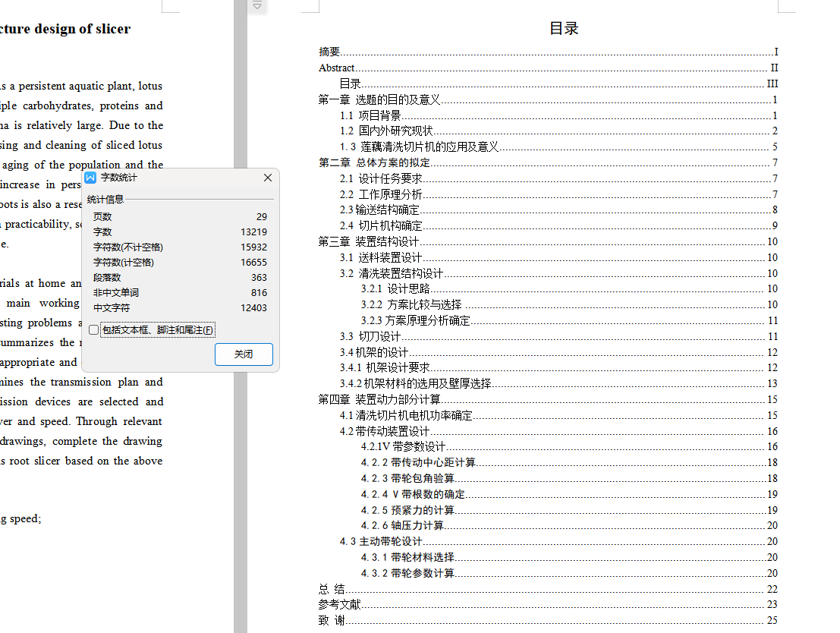Click the 统计信息 group label
The image size is (840, 633).
tap(105, 200)
